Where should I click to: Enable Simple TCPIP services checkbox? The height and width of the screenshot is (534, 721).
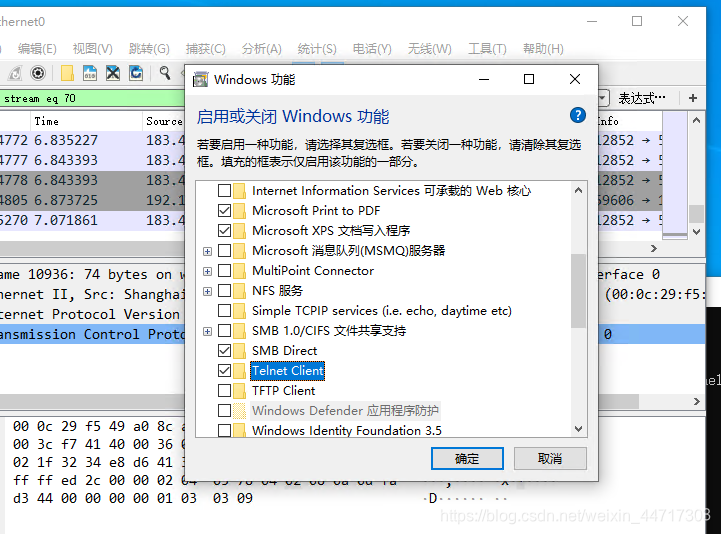click(x=224, y=311)
